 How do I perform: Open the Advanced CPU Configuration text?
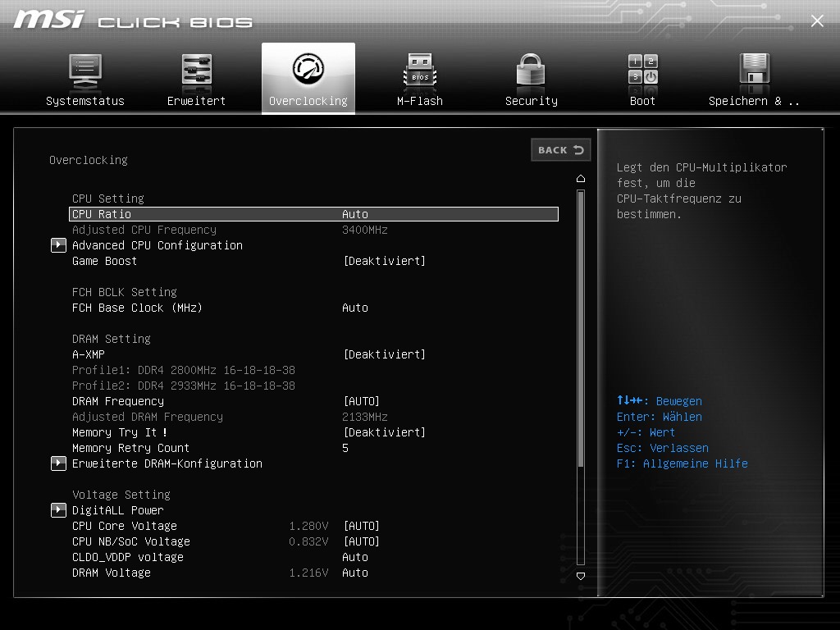157,245
